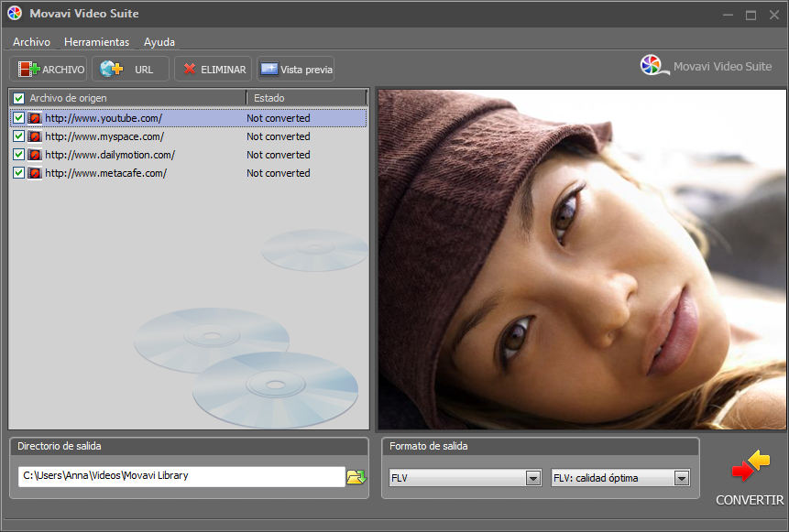Click the add file ARCHIVO button
The image size is (789, 532).
pos(49,69)
